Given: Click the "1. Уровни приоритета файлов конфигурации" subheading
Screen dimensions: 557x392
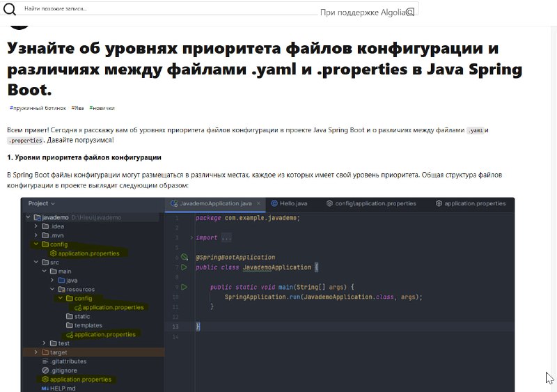Looking at the screenshot, I should click(84, 157).
